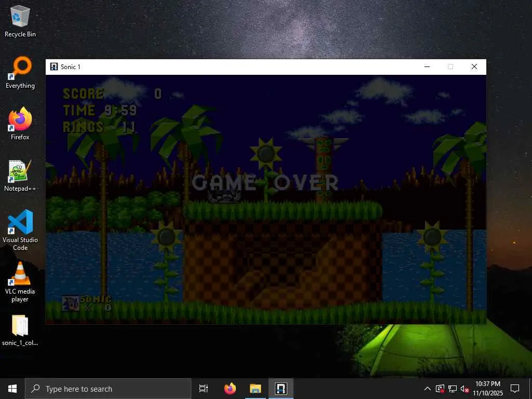Open the VLC media player shortcut
532x399 pixels.
tap(20, 282)
